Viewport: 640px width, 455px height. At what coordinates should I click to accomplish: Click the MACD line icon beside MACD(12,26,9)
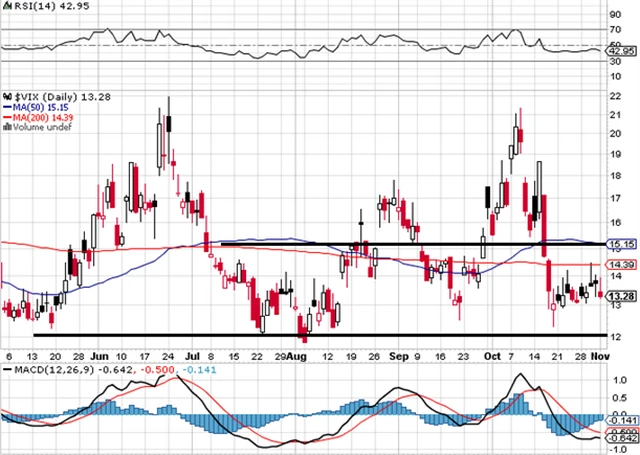click(x=8, y=372)
